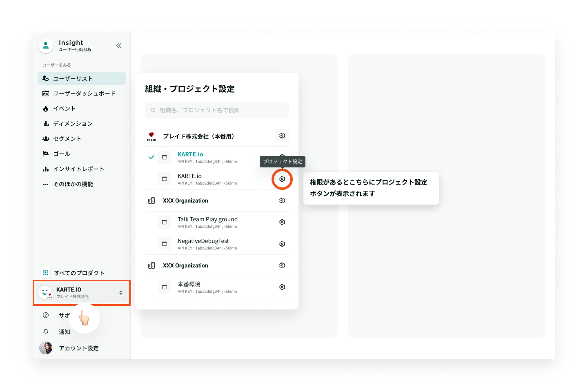Click the Insight product logo icon
This screenshot has height=392, width=588.
pyautogui.click(x=46, y=46)
